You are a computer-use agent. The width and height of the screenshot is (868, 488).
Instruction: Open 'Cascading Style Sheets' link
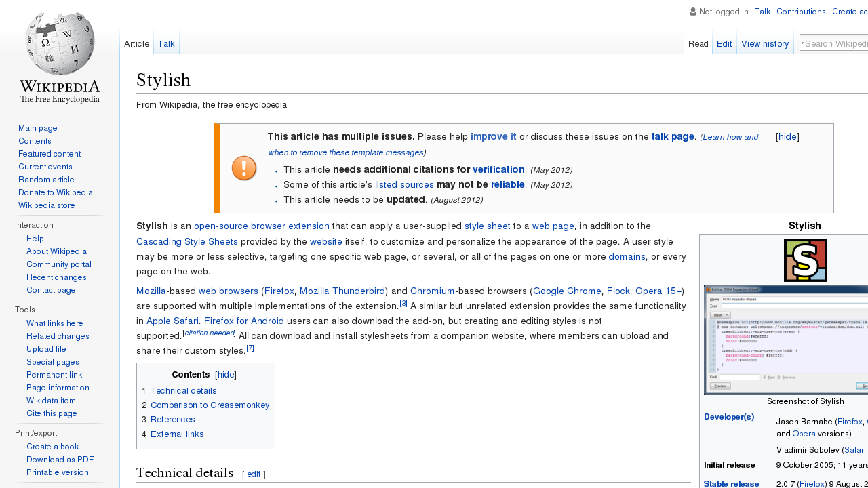click(187, 241)
